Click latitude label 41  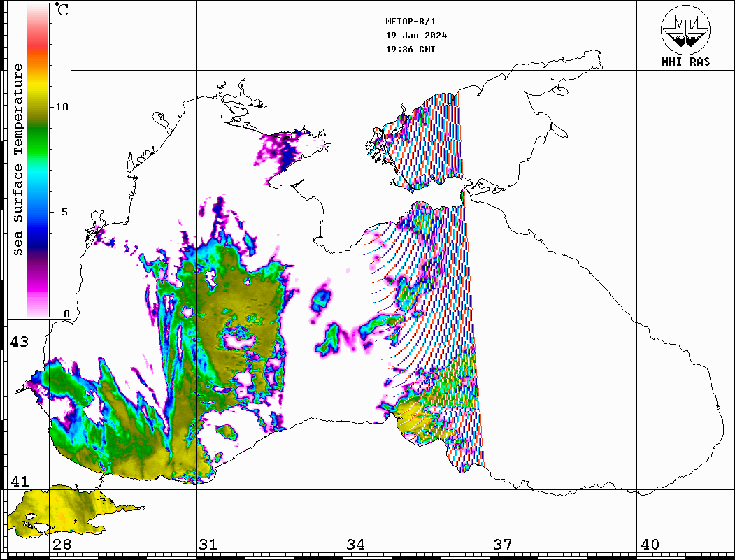[20, 481]
